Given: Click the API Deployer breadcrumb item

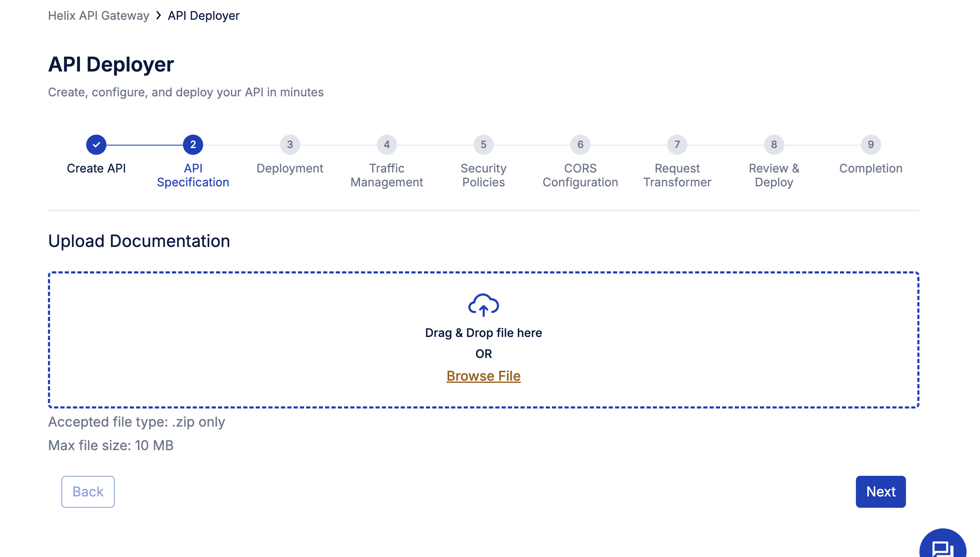Looking at the screenshot, I should point(204,16).
